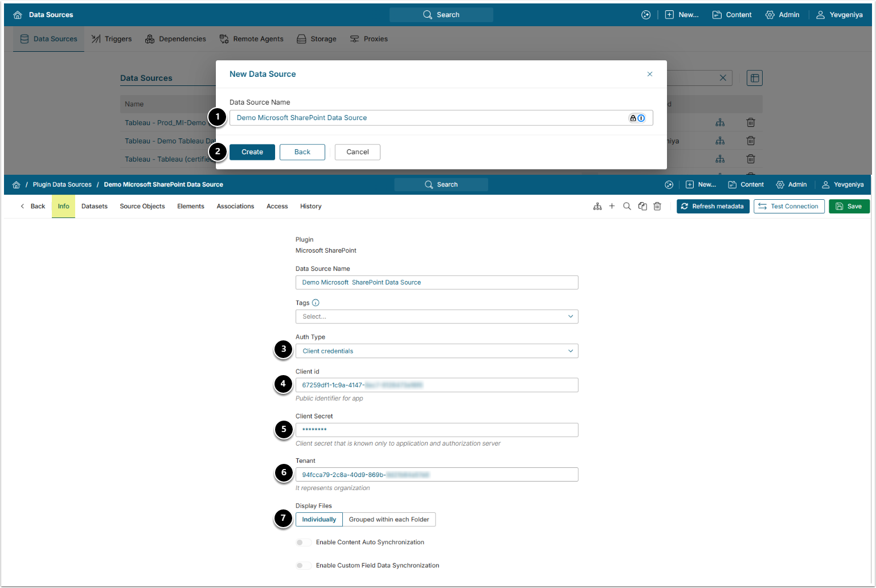Open the Info tab in the editor
876x588 pixels.
(63, 207)
